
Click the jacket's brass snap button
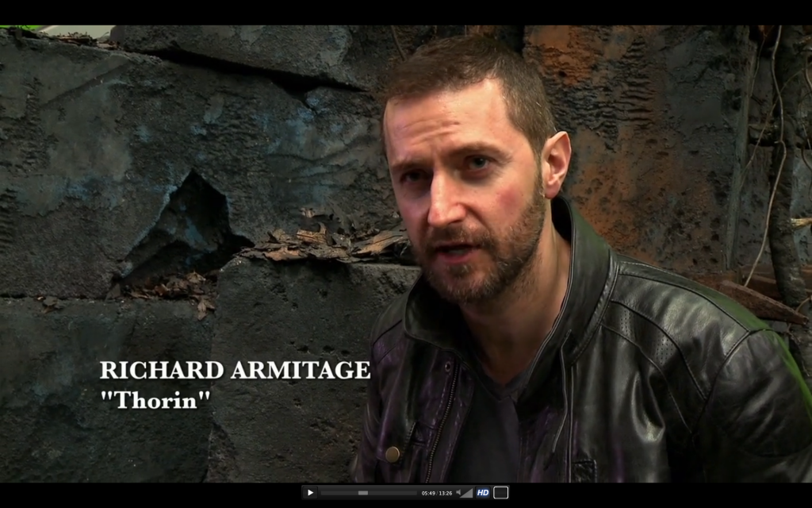(392, 453)
